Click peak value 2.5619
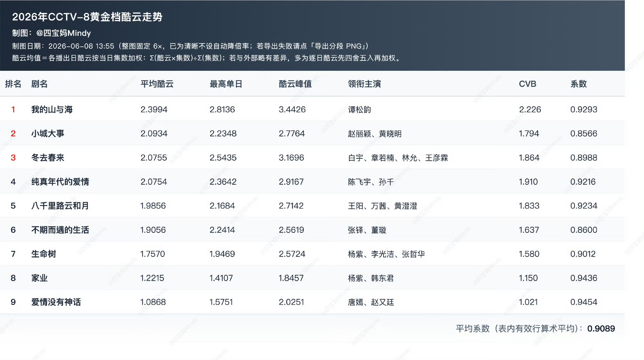This screenshot has width=644, height=360. 291,230
